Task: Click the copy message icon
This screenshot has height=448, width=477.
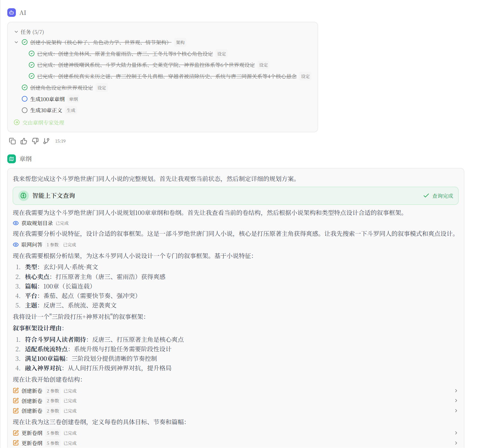Action: pyautogui.click(x=12, y=141)
